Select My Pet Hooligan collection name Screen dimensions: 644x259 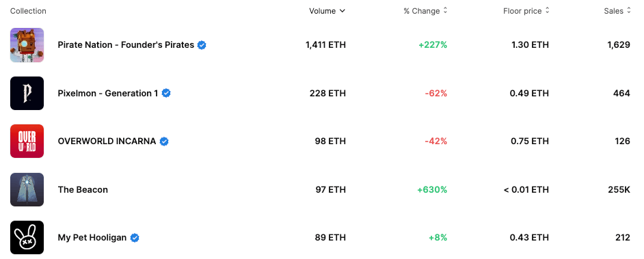click(x=92, y=238)
